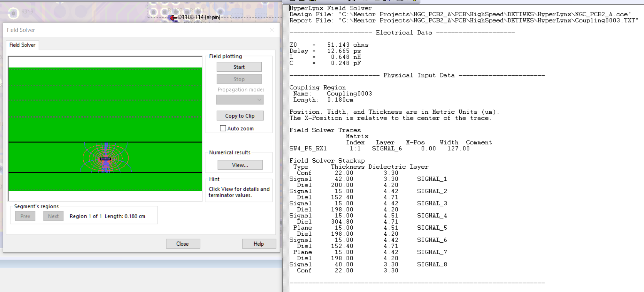
Task: Click the Next region button
Action: coord(53,216)
